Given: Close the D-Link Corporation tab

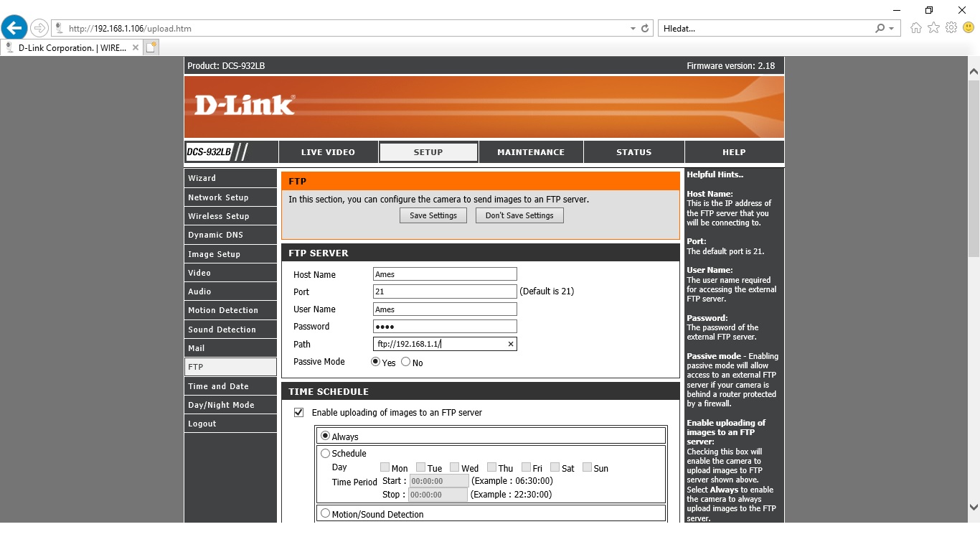Looking at the screenshot, I should pos(136,48).
